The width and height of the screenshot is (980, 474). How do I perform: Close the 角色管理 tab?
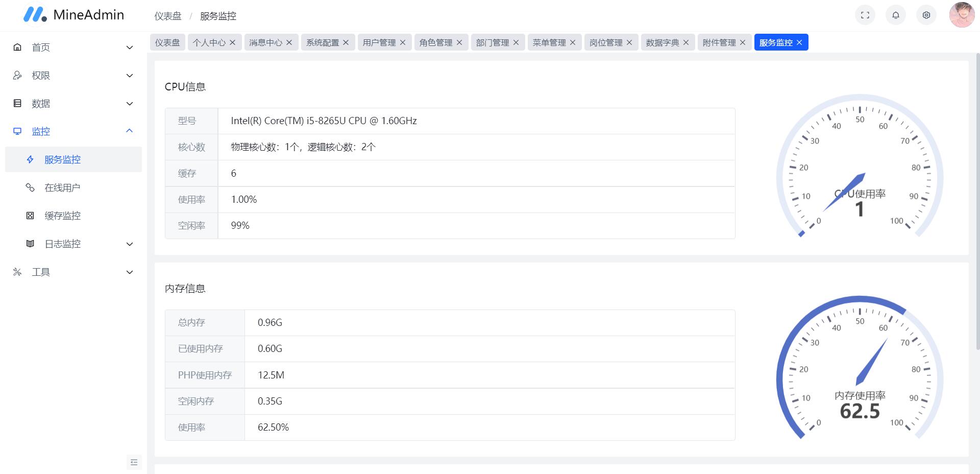coord(459,42)
